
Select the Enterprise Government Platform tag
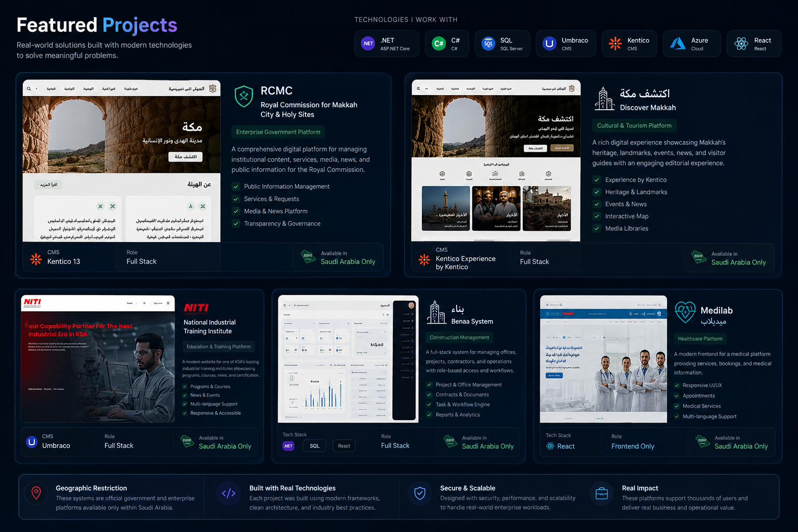coord(278,132)
